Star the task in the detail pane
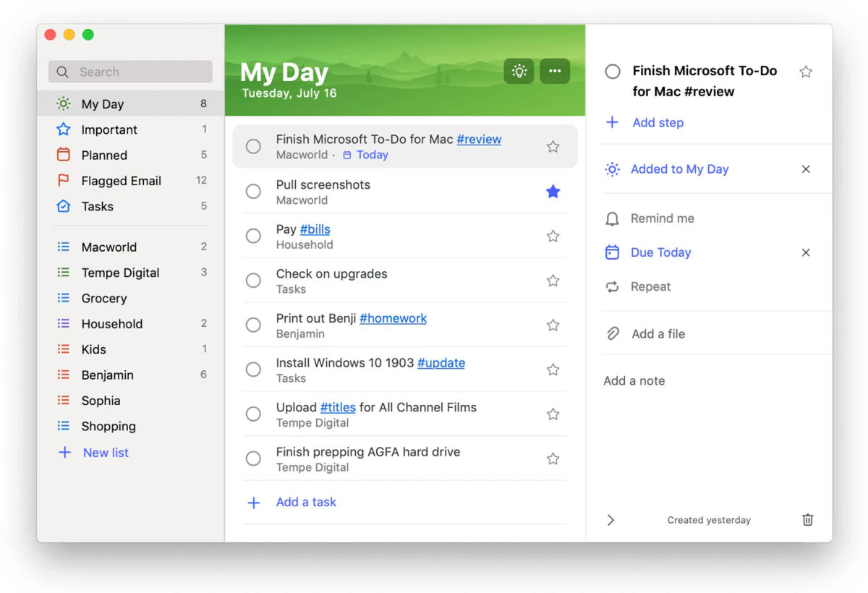The height and width of the screenshot is (593, 868). pos(806,72)
